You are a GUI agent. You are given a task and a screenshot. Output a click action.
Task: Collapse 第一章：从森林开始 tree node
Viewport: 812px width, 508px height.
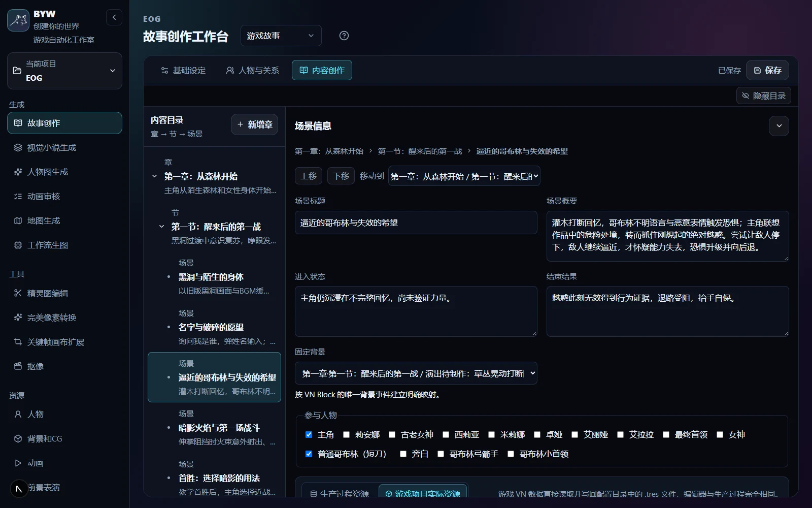(x=154, y=176)
